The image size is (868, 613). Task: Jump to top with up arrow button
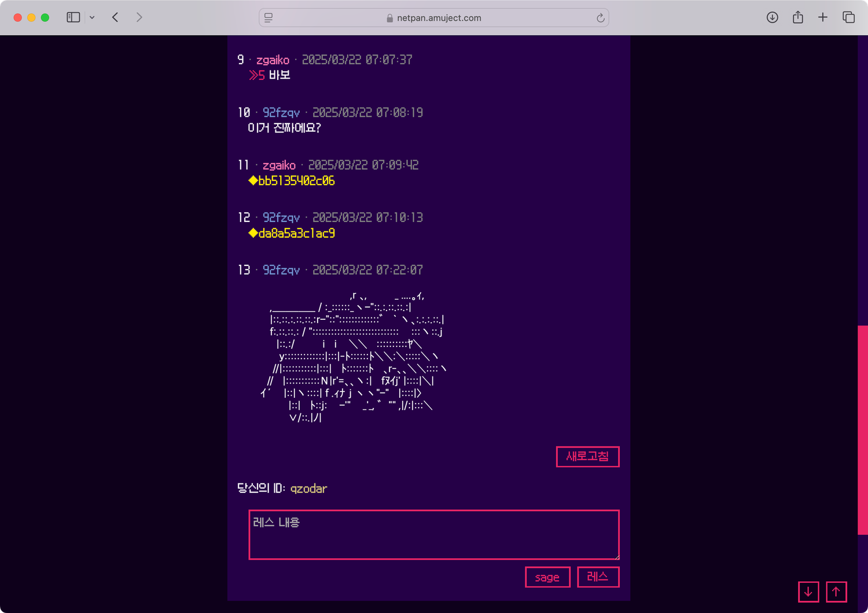coord(836,592)
